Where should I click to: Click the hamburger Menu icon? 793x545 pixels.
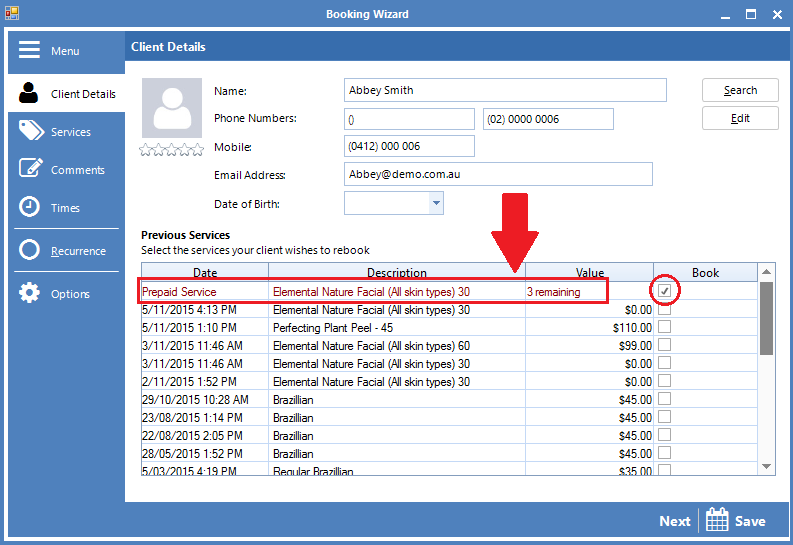point(29,50)
